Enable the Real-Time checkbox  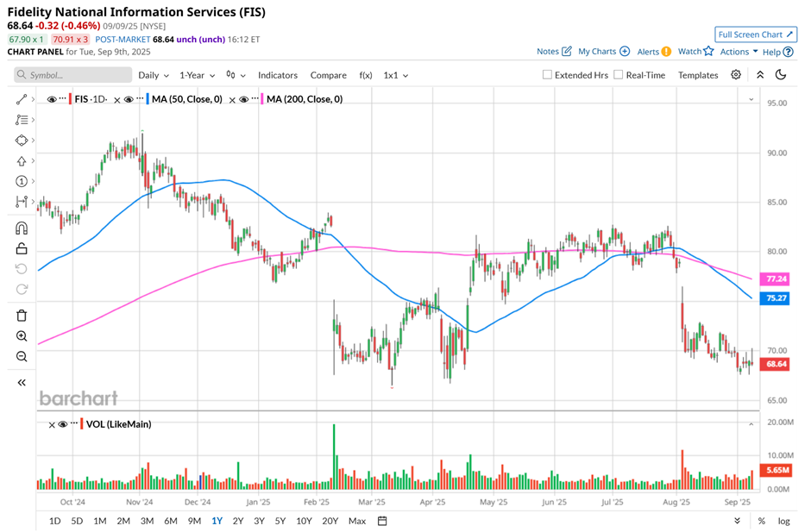tap(618, 75)
